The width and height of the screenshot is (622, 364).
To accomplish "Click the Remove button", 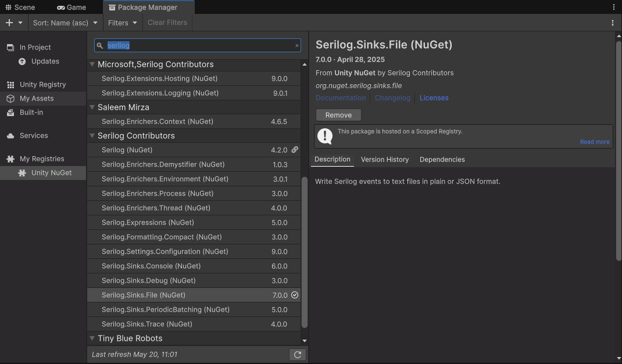I will pyautogui.click(x=338, y=115).
